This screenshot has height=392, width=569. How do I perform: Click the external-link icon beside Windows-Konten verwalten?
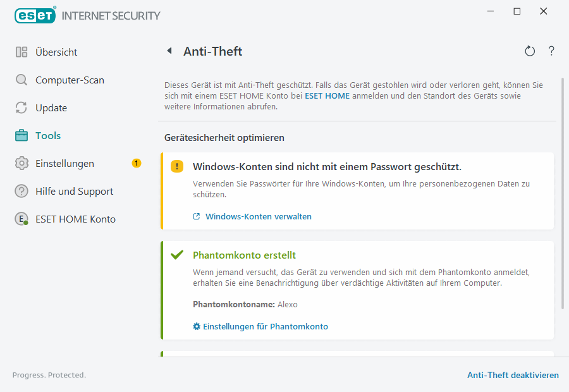click(195, 216)
